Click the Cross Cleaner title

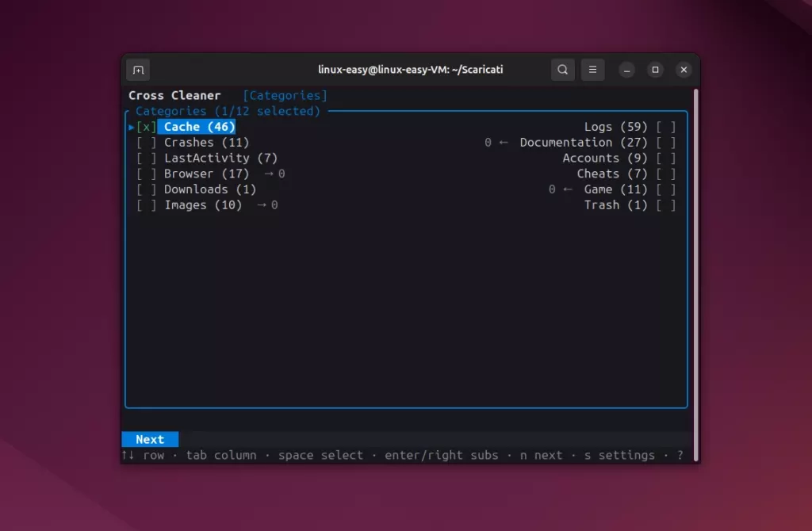[x=174, y=96]
